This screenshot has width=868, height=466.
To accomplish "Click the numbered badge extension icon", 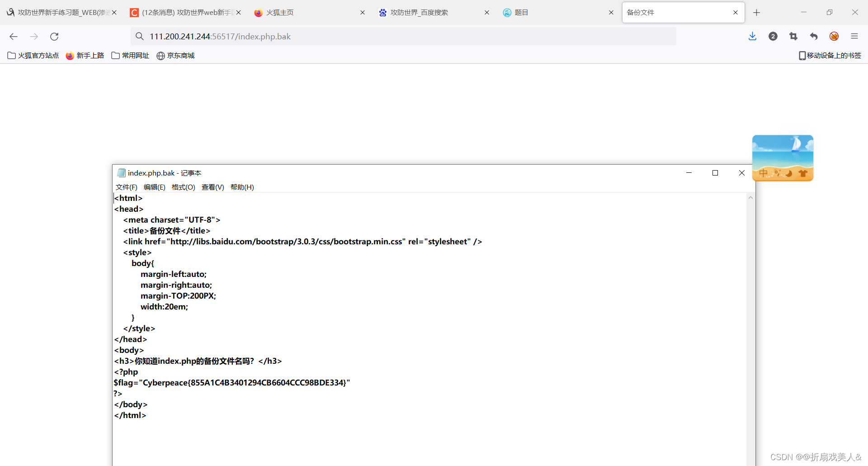I will (x=773, y=37).
